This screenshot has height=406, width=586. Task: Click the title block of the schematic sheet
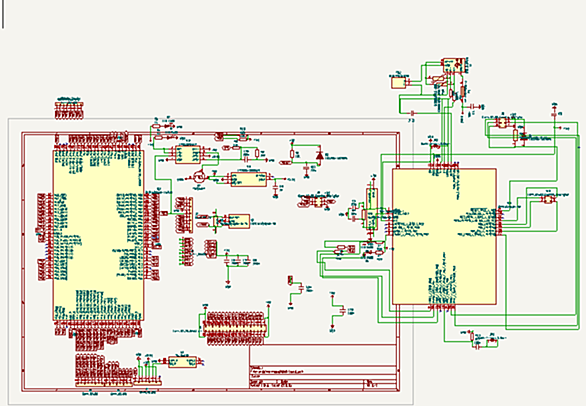pyautogui.click(x=323, y=367)
